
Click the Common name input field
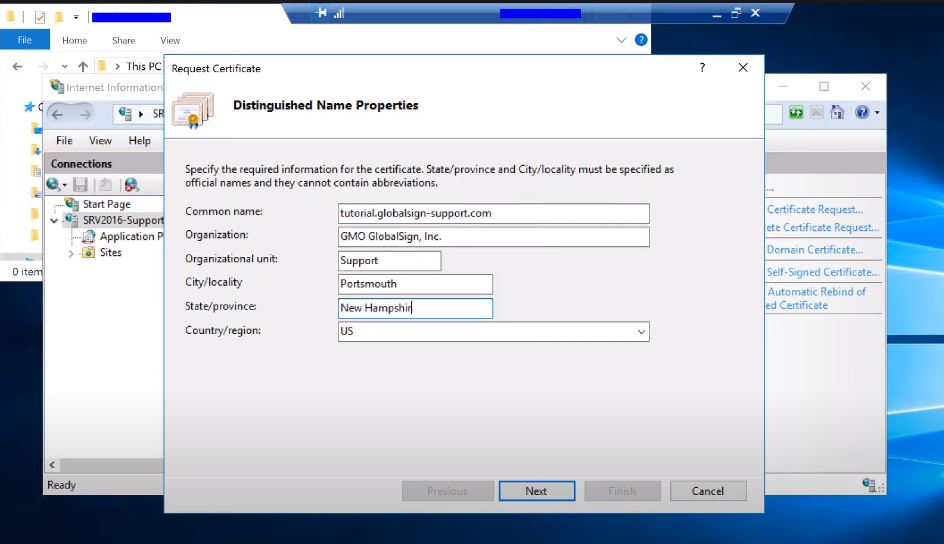(494, 213)
